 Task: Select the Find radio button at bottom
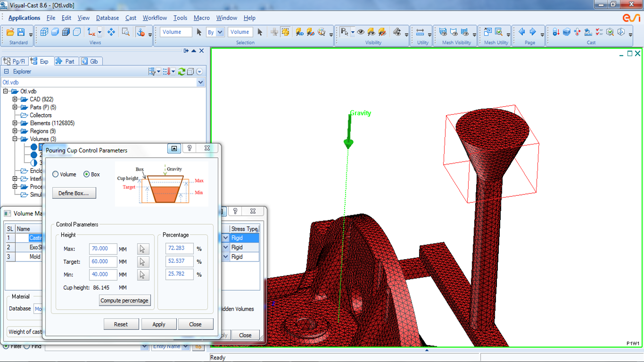coord(27,346)
